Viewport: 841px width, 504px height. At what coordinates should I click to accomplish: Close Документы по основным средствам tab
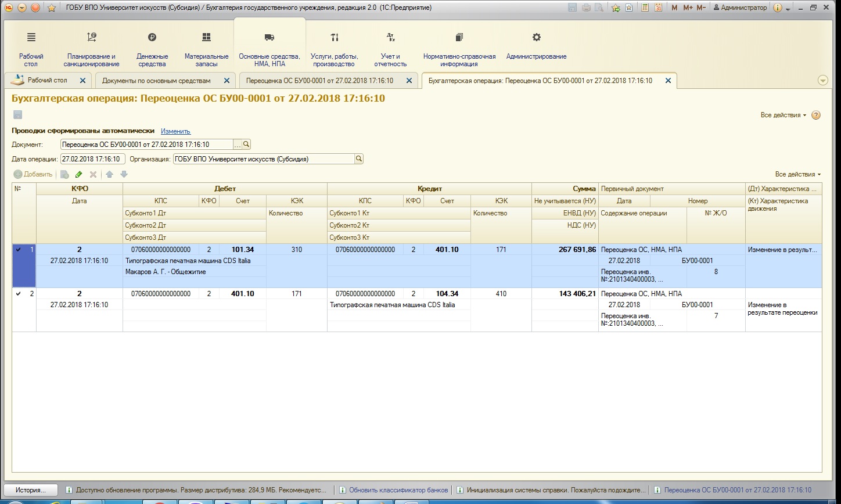[x=227, y=81]
